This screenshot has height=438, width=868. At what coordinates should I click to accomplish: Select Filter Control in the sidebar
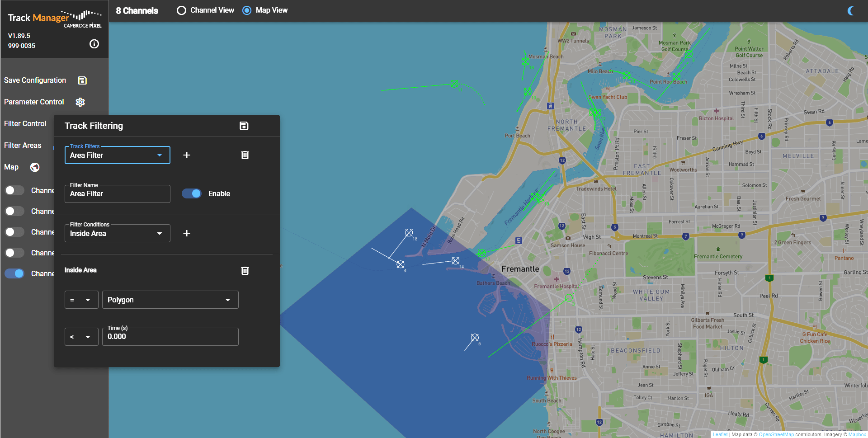pyautogui.click(x=25, y=123)
